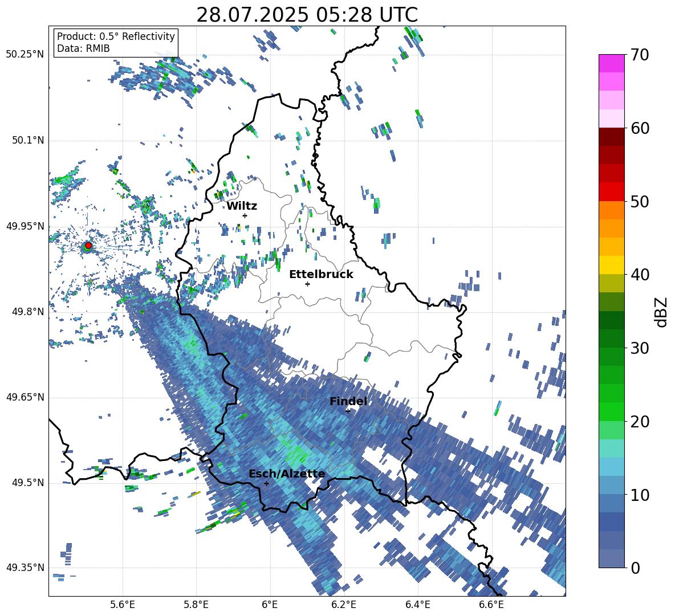
Task: Click the 49.8°N latitude label
Action: click(x=27, y=312)
